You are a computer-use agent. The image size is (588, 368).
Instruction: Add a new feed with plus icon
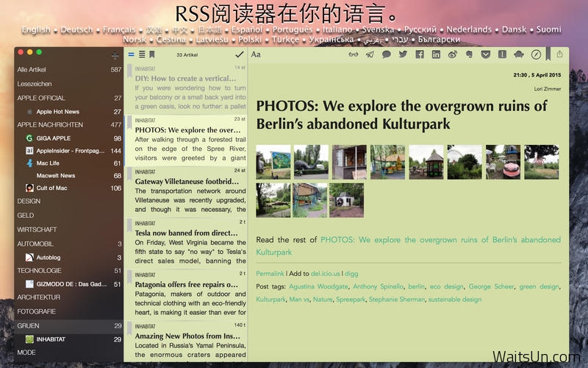pyautogui.click(x=115, y=56)
